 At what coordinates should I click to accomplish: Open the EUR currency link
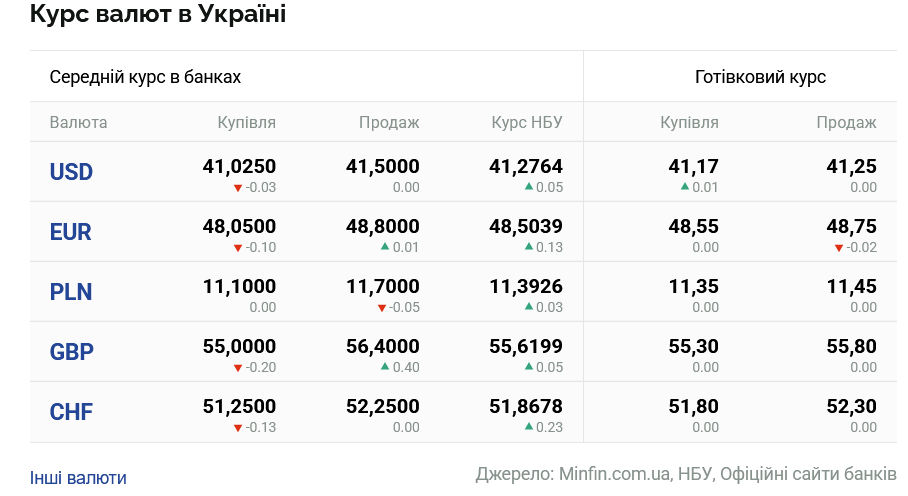click(x=71, y=232)
